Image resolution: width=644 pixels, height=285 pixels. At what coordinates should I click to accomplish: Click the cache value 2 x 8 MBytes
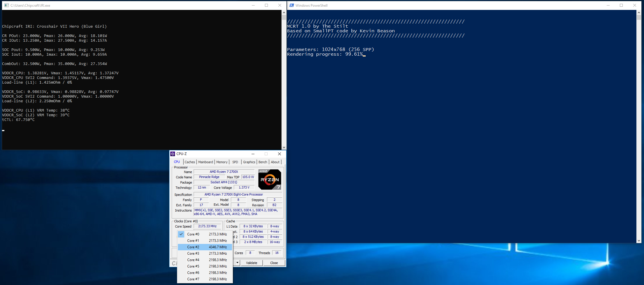point(253,242)
